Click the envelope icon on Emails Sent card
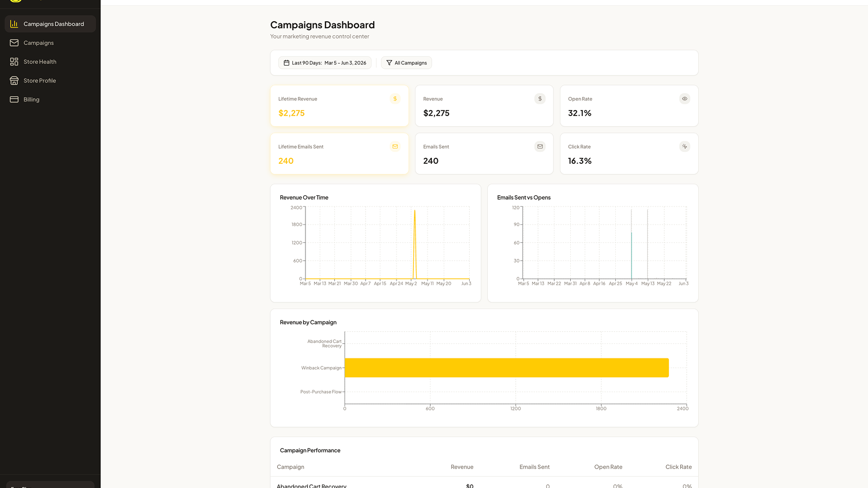The width and height of the screenshot is (868, 488). coord(540,146)
